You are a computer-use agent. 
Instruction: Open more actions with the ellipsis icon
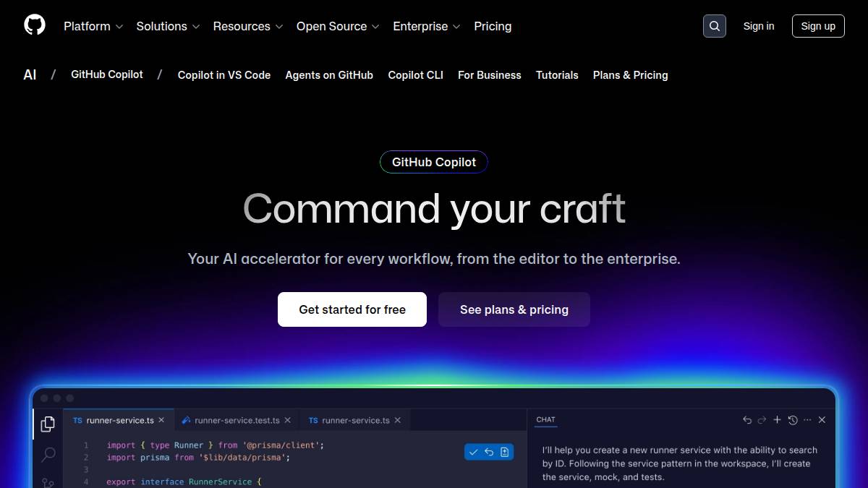[x=807, y=420]
